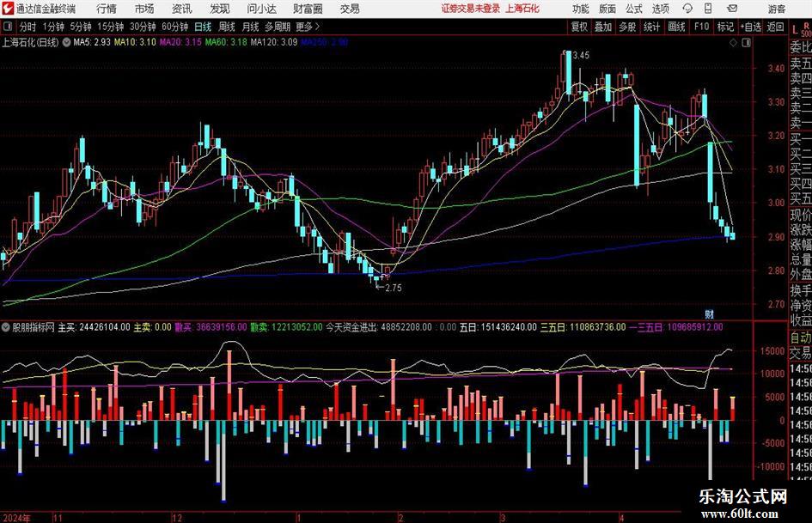Switch to the 周线 weekly tab

pos(227,27)
